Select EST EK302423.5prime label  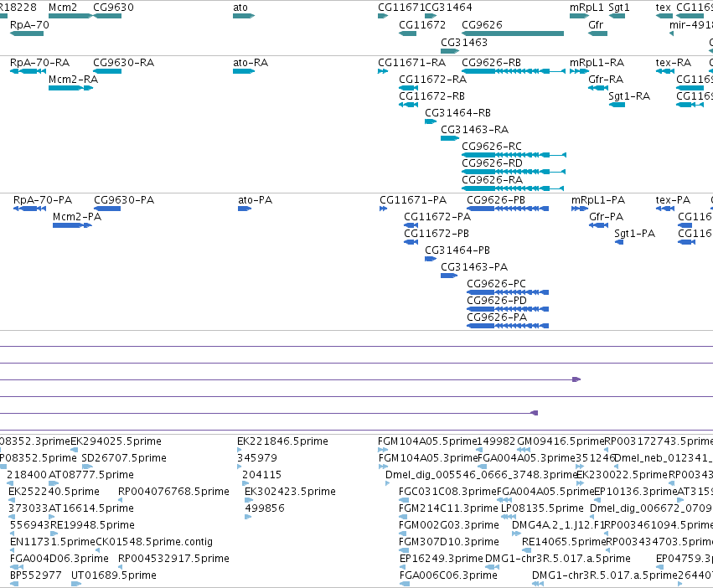point(290,491)
